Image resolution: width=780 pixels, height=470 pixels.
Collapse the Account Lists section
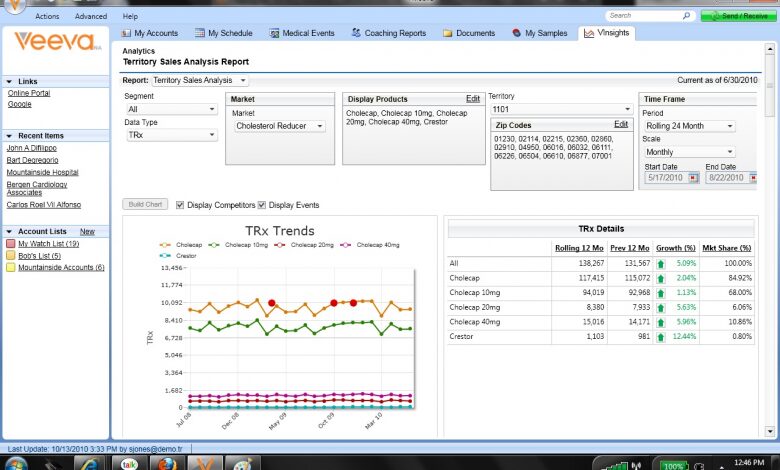(x=9, y=232)
